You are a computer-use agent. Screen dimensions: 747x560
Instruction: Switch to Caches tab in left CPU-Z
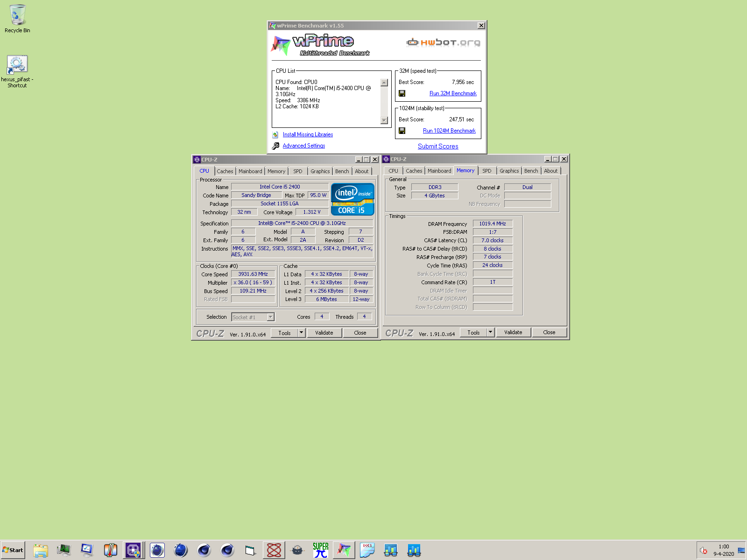225,171
